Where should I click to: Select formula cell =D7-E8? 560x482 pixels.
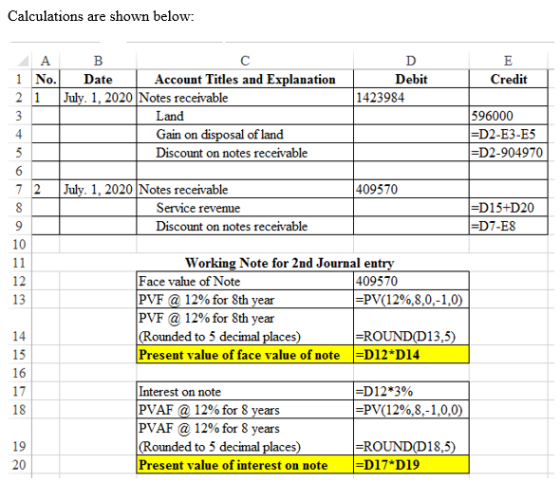pyautogui.click(x=508, y=226)
